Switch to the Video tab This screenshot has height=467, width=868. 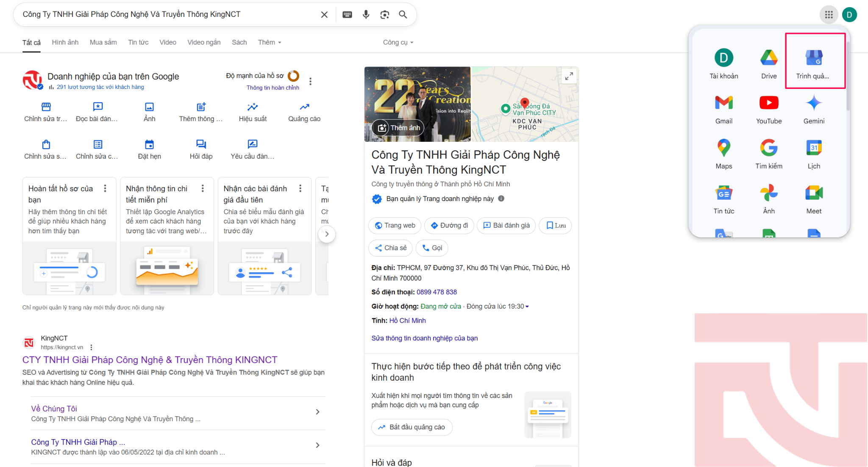[x=168, y=42]
